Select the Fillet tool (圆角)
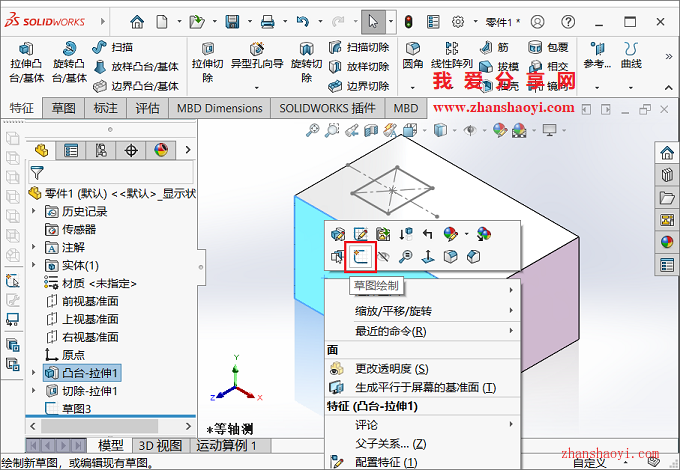The height and width of the screenshot is (470, 680). click(413, 56)
